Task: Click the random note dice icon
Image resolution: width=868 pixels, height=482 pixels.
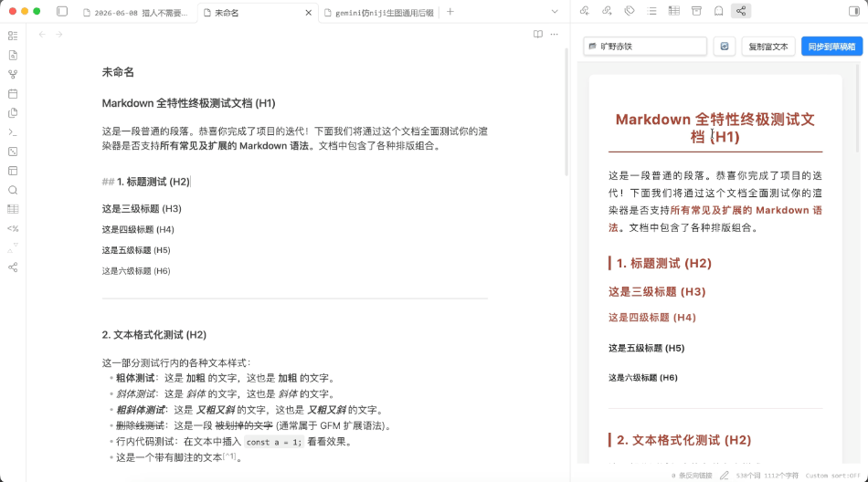Action: click(13, 152)
